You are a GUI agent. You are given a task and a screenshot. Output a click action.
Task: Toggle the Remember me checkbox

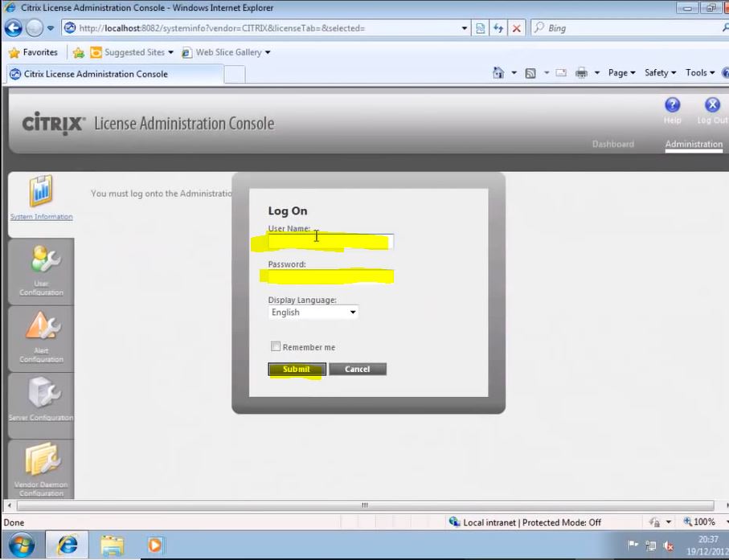coord(275,346)
